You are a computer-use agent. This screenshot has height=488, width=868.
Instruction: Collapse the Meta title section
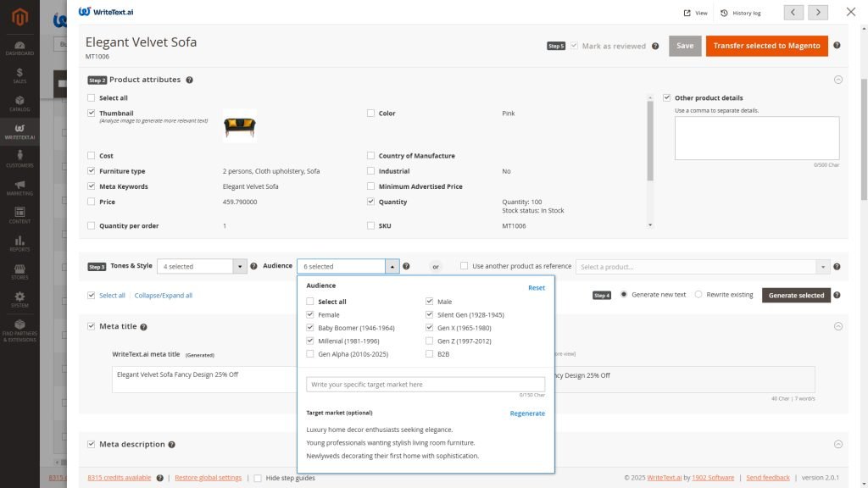coord(838,326)
